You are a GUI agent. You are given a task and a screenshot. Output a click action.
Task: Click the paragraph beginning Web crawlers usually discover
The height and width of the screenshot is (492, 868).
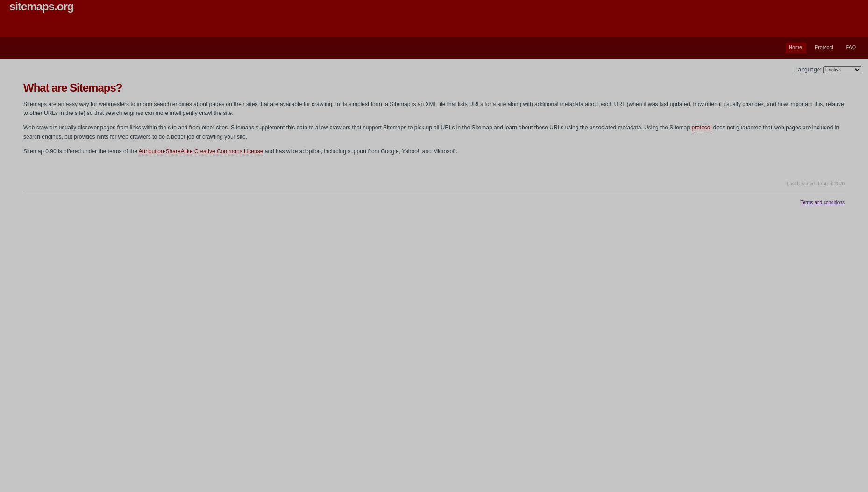pos(431,132)
